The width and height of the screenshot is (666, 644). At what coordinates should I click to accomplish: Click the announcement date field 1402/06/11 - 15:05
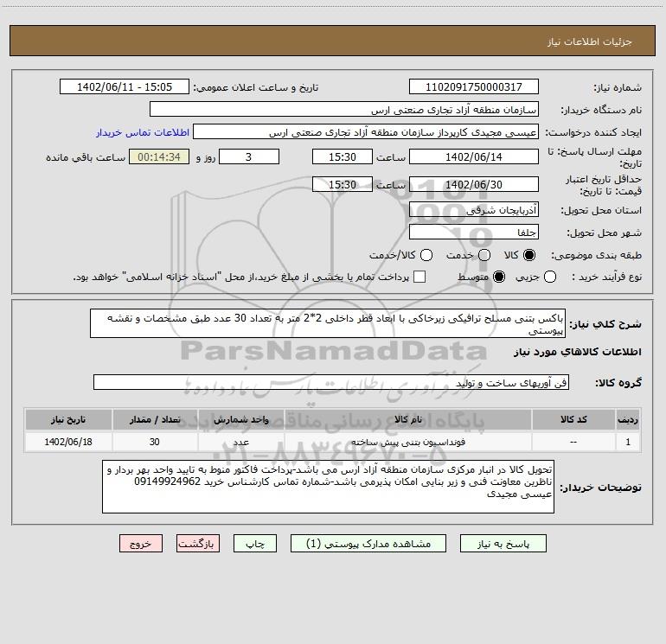125,87
